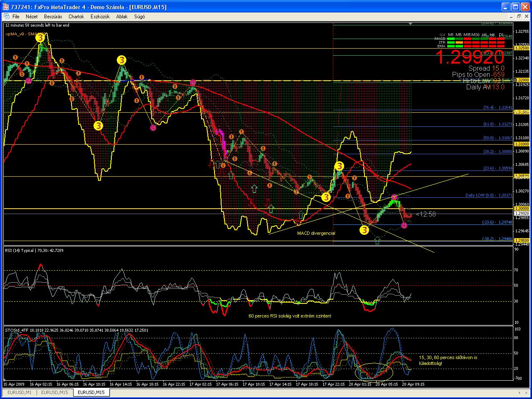
Task: Click the M30 column header in the signal matrix
Action: click(475, 35)
